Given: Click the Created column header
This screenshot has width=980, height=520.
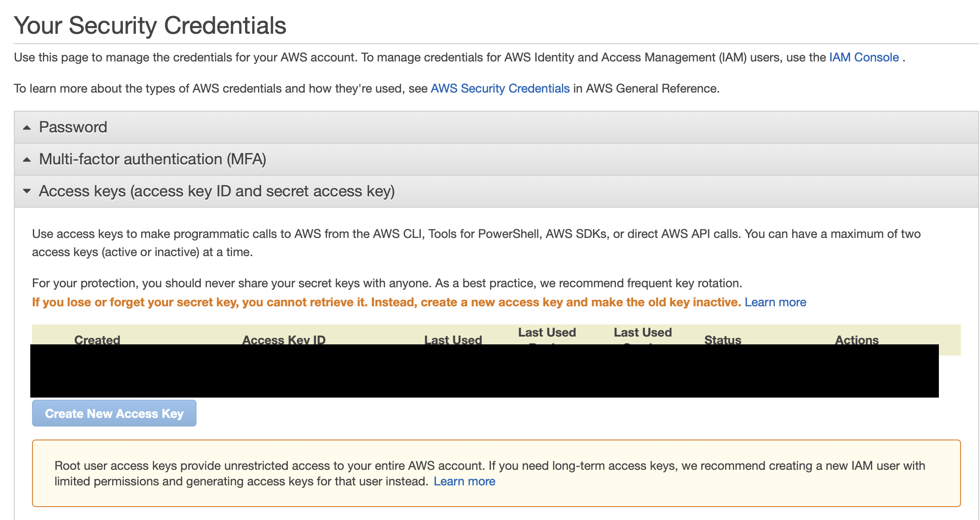Looking at the screenshot, I should [x=97, y=340].
